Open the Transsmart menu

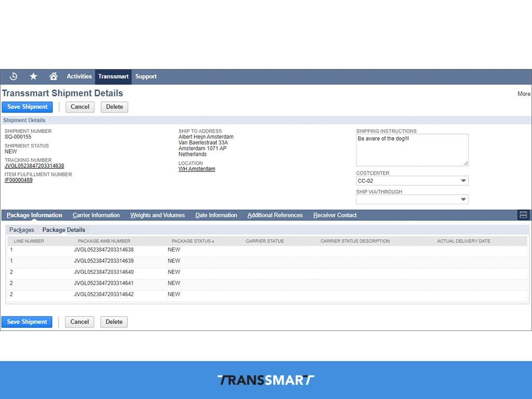[113, 76]
